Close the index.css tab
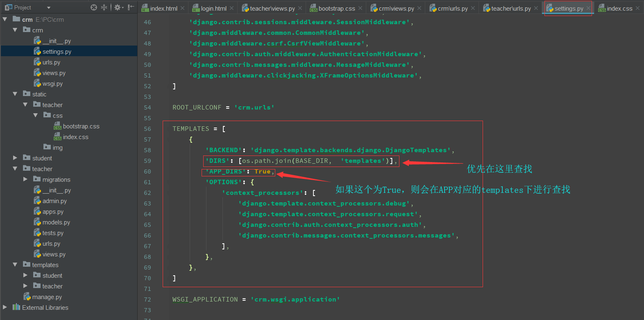The width and height of the screenshot is (644, 320). [637, 8]
